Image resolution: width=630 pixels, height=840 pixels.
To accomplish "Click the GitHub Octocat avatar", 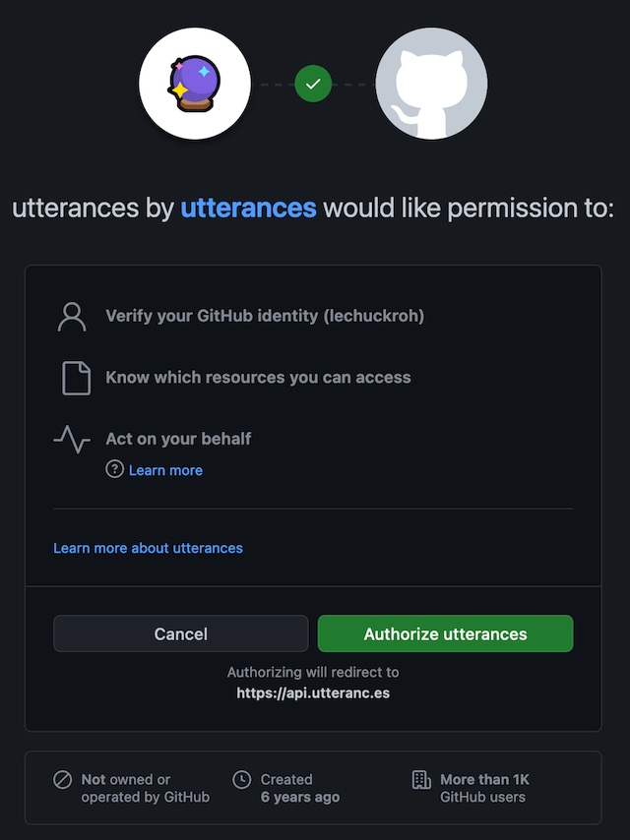I will pyautogui.click(x=431, y=84).
